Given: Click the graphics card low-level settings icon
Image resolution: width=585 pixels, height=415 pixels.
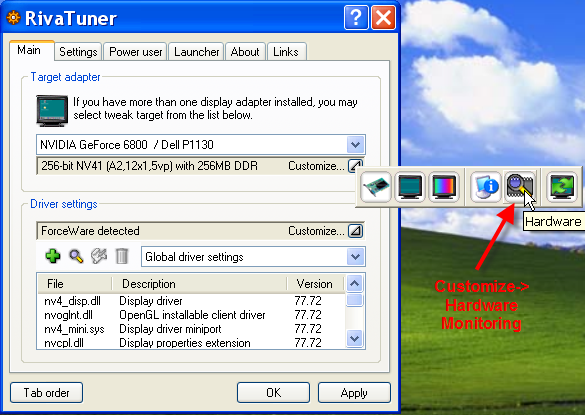Looking at the screenshot, I should pyautogui.click(x=376, y=186).
